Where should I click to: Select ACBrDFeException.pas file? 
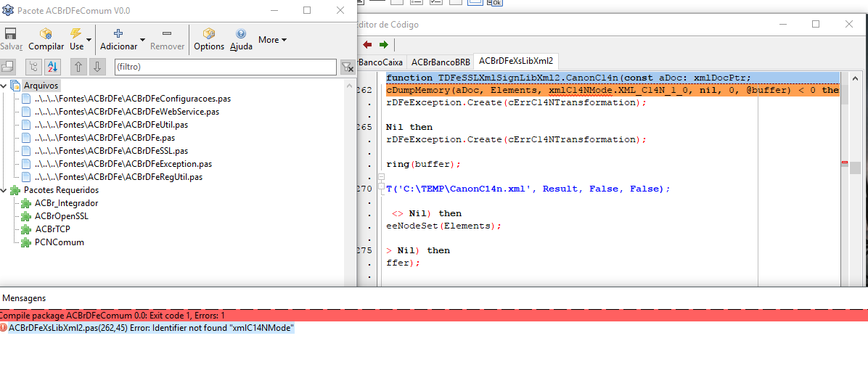pos(123,164)
